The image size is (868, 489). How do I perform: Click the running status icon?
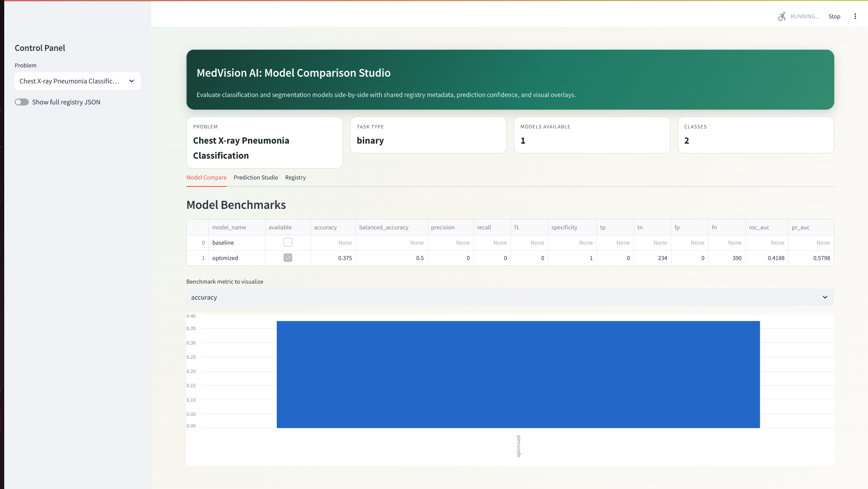(x=782, y=17)
